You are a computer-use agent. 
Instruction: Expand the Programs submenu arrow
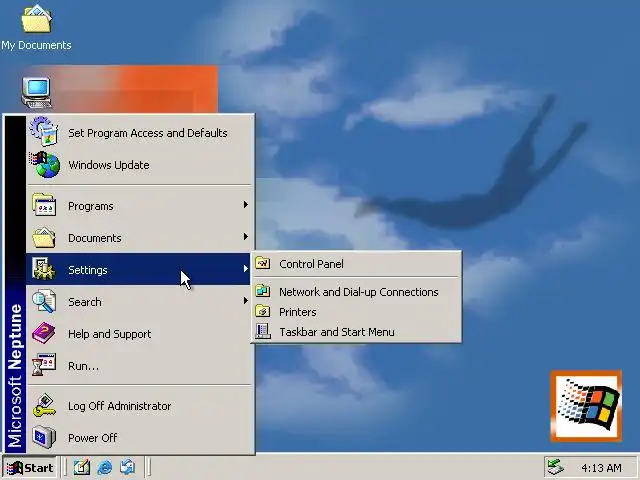(x=246, y=204)
